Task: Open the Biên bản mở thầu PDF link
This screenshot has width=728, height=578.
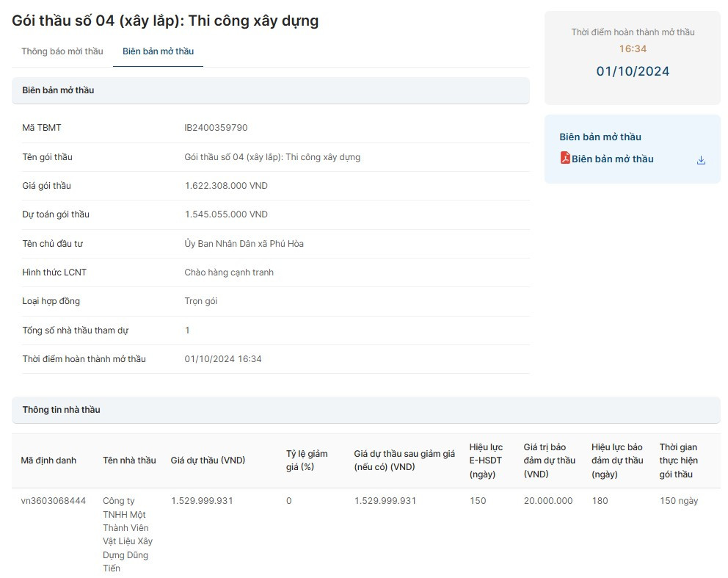Action: coord(612,159)
